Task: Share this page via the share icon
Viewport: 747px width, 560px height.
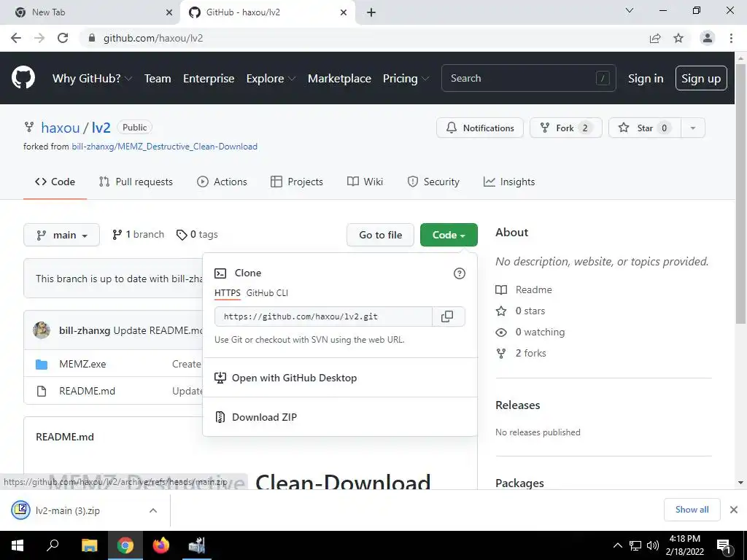Action: tap(655, 38)
